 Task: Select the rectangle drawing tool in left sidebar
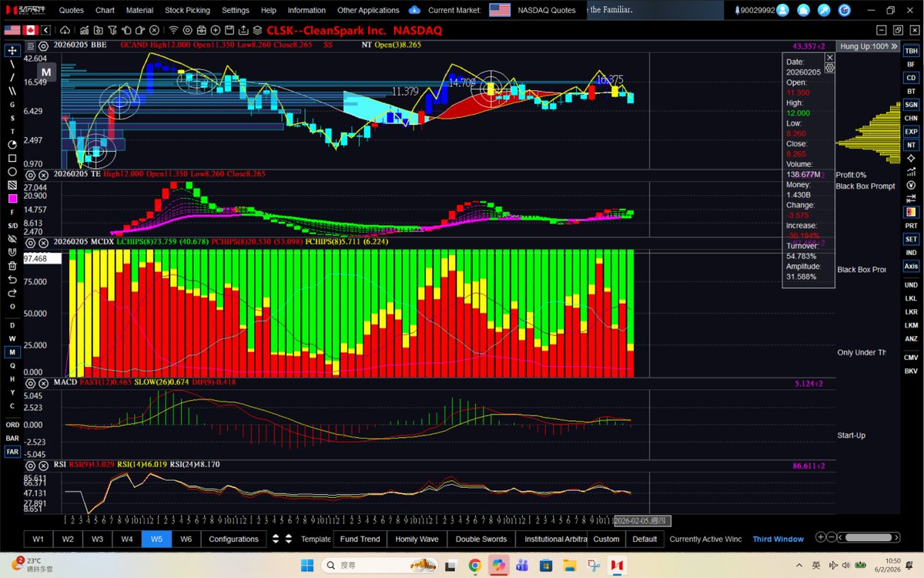point(12,158)
